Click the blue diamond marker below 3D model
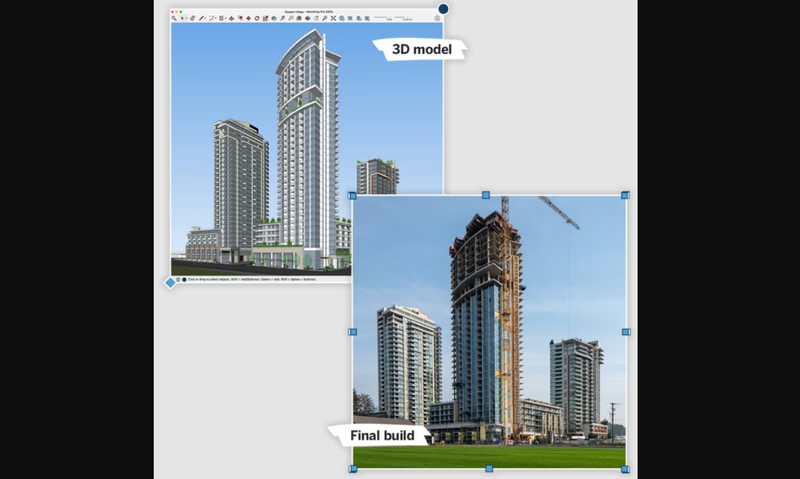Image resolution: width=800 pixels, height=479 pixels. (170, 283)
